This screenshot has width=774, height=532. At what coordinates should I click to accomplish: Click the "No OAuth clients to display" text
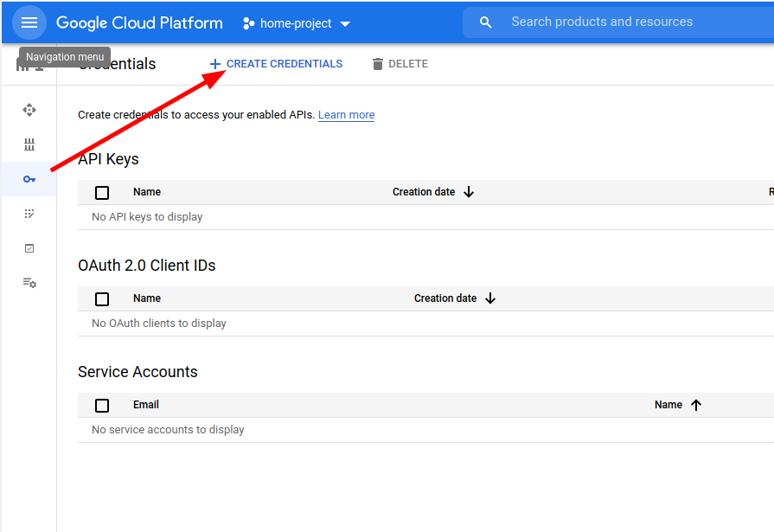pyautogui.click(x=159, y=323)
